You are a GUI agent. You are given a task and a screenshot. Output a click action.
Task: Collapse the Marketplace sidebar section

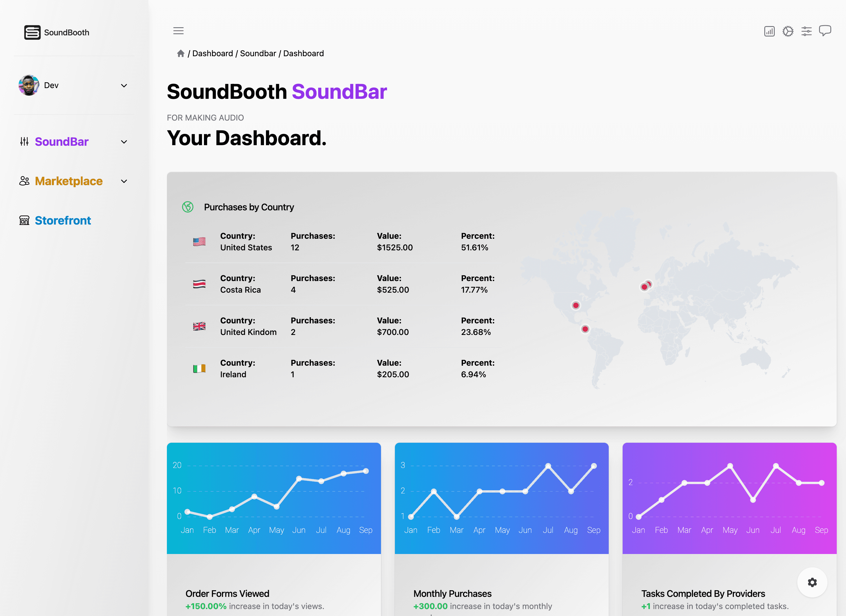tap(124, 181)
